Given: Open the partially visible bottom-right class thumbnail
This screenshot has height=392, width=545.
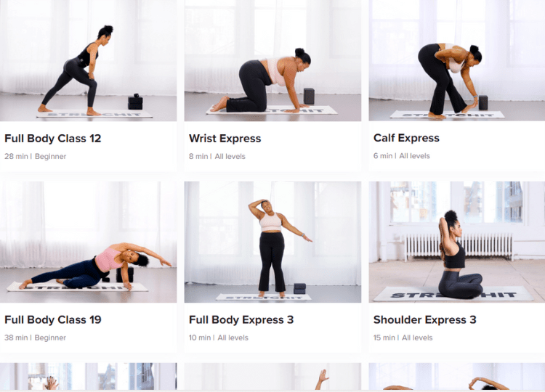Looking at the screenshot, I should point(457,376).
